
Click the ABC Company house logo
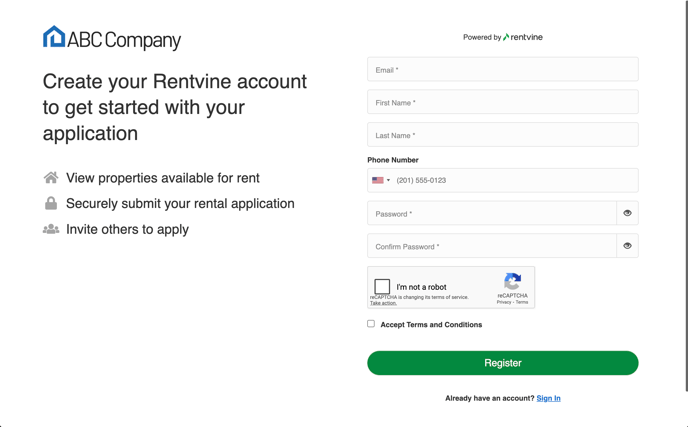54,38
